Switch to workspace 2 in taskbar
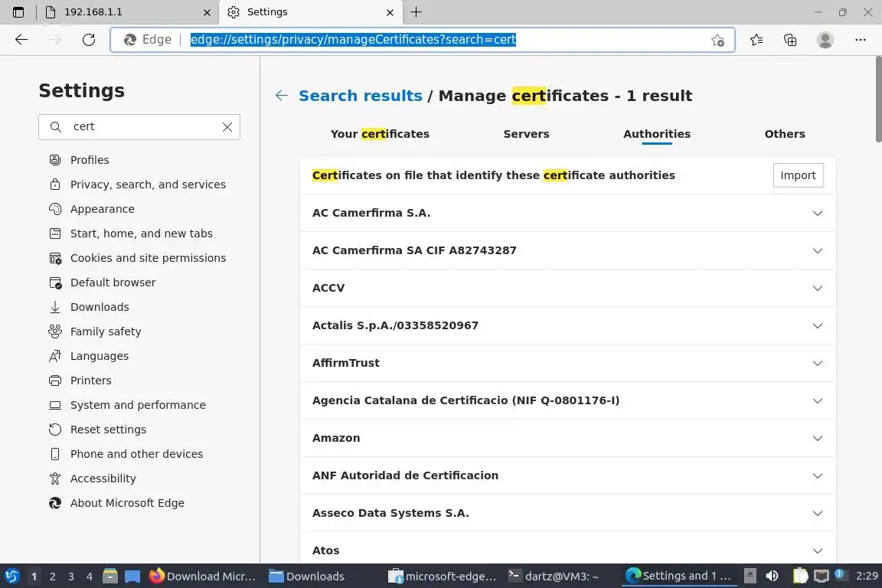The height and width of the screenshot is (588, 882). pos(52,577)
